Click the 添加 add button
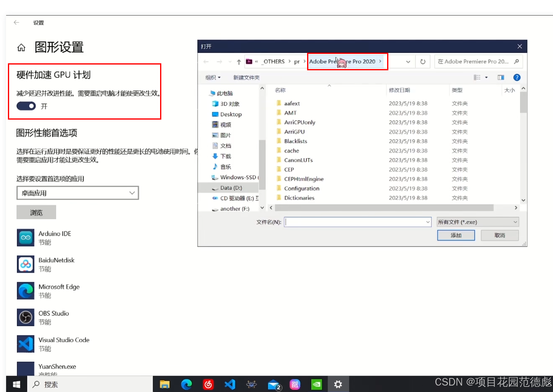 [x=456, y=235]
